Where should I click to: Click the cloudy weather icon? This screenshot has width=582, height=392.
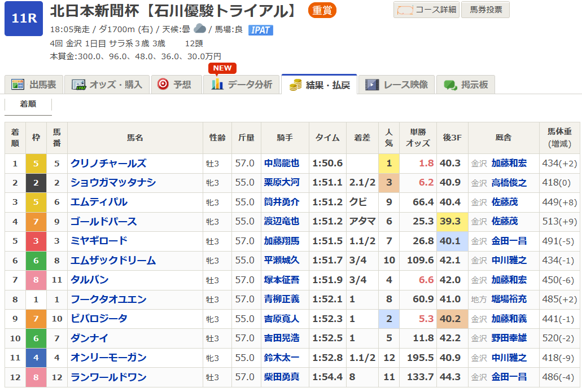pyautogui.click(x=199, y=29)
